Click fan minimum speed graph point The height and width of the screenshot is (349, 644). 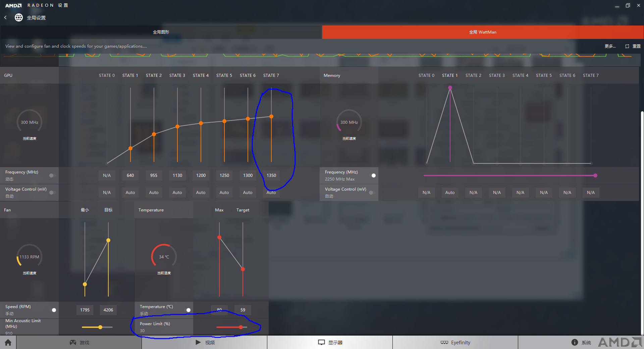click(x=85, y=284)
